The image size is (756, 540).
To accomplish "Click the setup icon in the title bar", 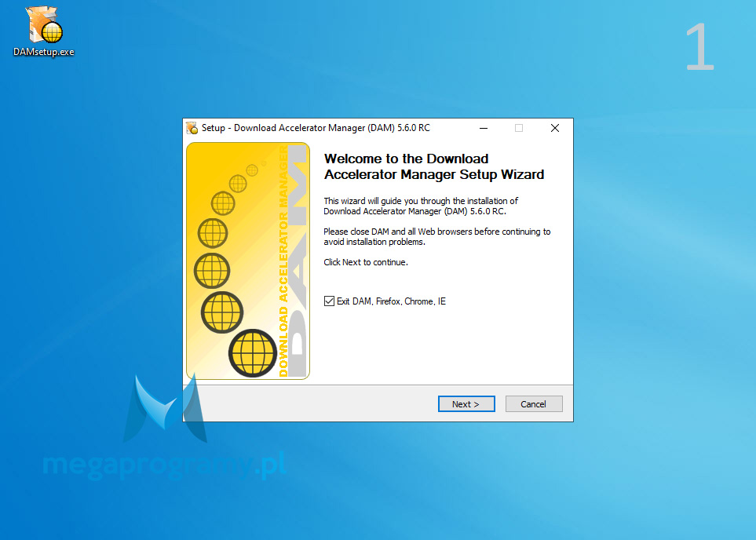I will tap(192, 128).
